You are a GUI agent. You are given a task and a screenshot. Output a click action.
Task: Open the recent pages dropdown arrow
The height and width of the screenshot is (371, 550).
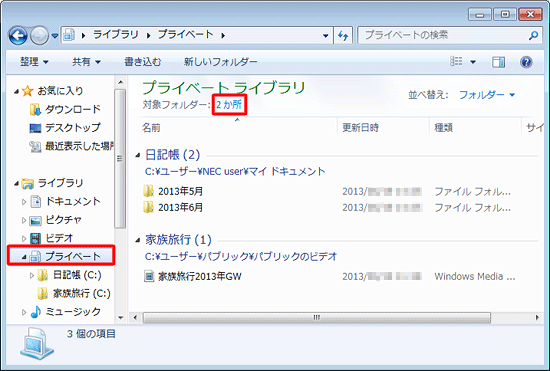pos(55,35)
